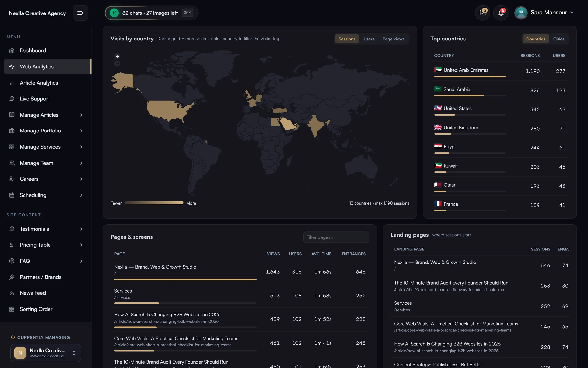Open the chat inbox icon with badge 5
Screen dimensions: 588x368
[x=482, y=13]
